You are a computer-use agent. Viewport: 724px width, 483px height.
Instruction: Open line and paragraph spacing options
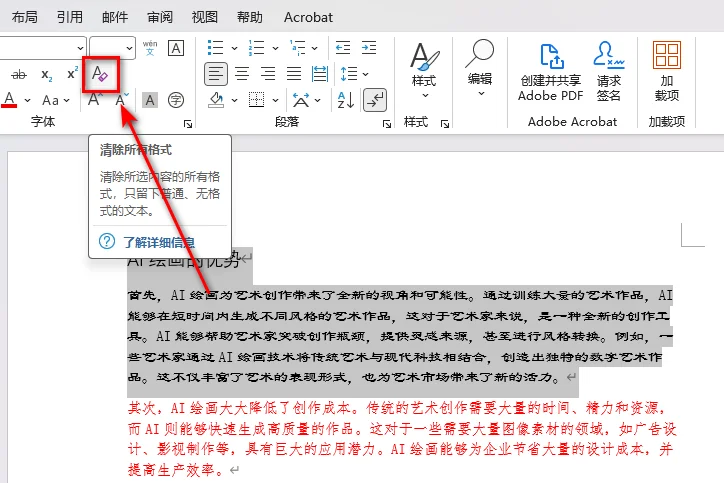tap(354, 74)
